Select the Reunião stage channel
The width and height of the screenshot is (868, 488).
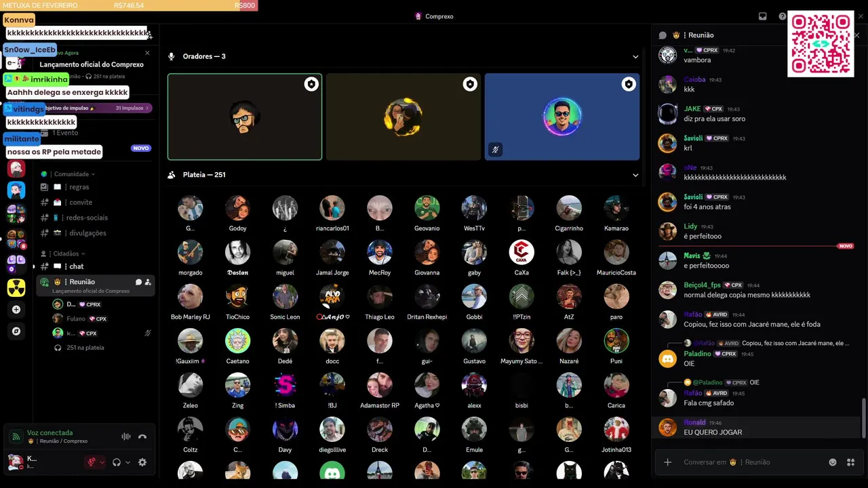pos(95,285)
